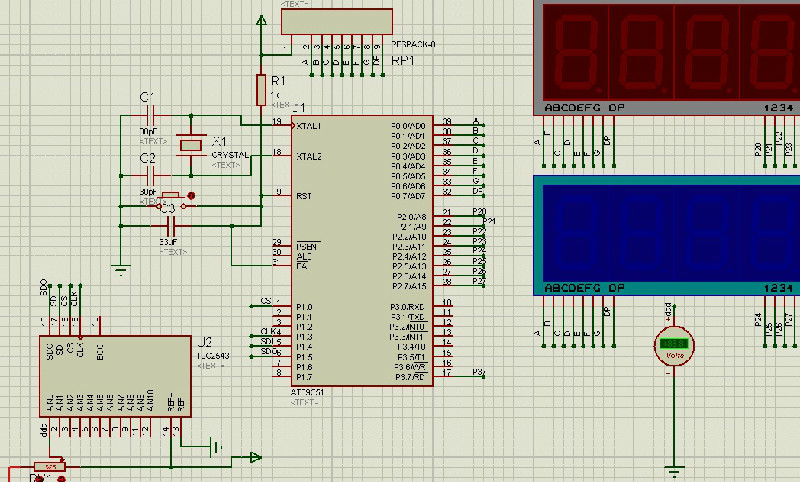Click the potentiometer at the bottom left
This screenshot has width=800, height=482.
pos(47,467)
